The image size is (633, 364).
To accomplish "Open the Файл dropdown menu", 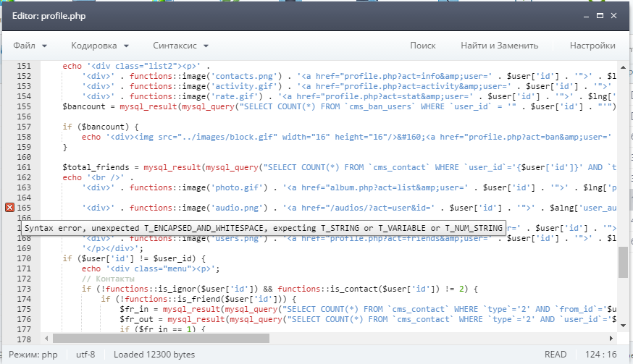I will [30, 46].
